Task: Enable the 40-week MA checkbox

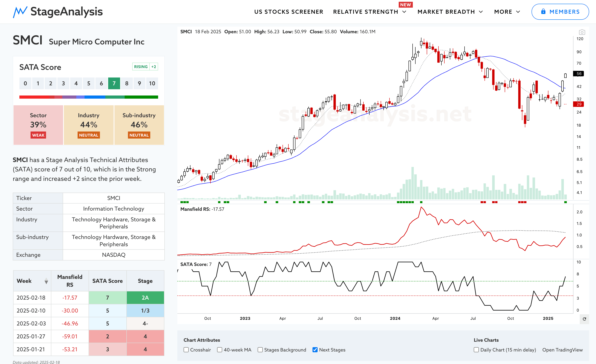Action: click(220, 350)
